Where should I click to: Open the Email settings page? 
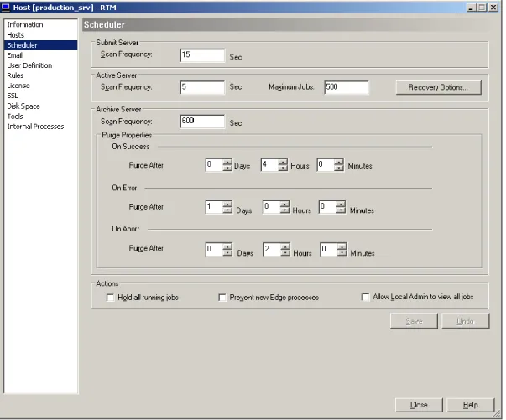tap(14, 55)
